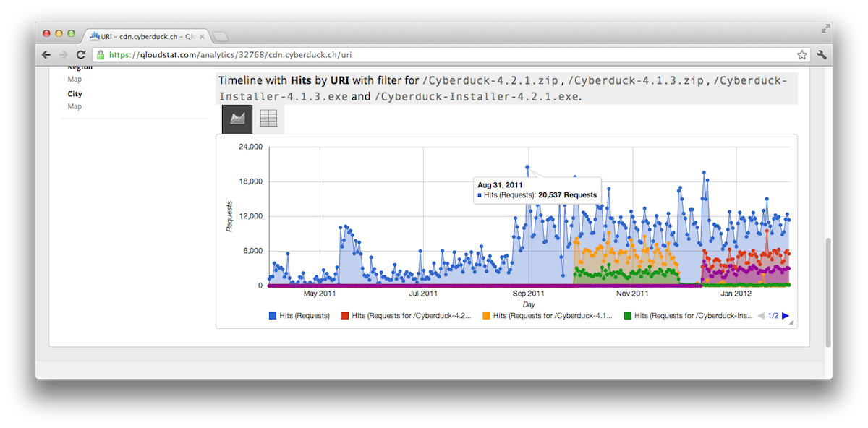This screenshot has width=868, height=428.
Task: Open the Map link under City
Action: pos(75,106)
